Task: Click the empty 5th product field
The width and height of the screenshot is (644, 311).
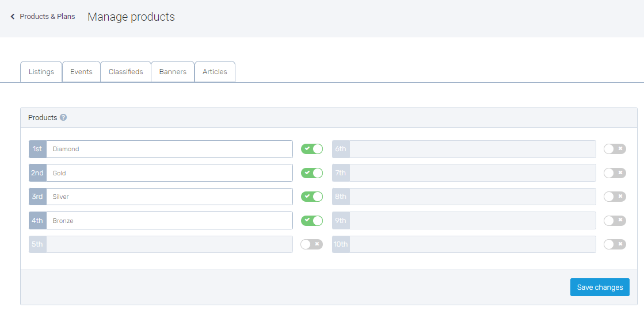Action: (x=169, y=244)
